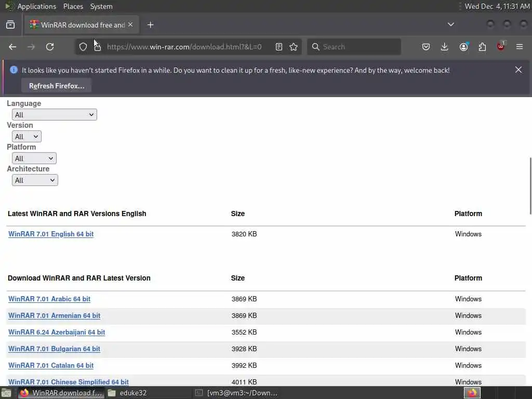
Task: Expand the Platform dropdown
Action: 34,158
